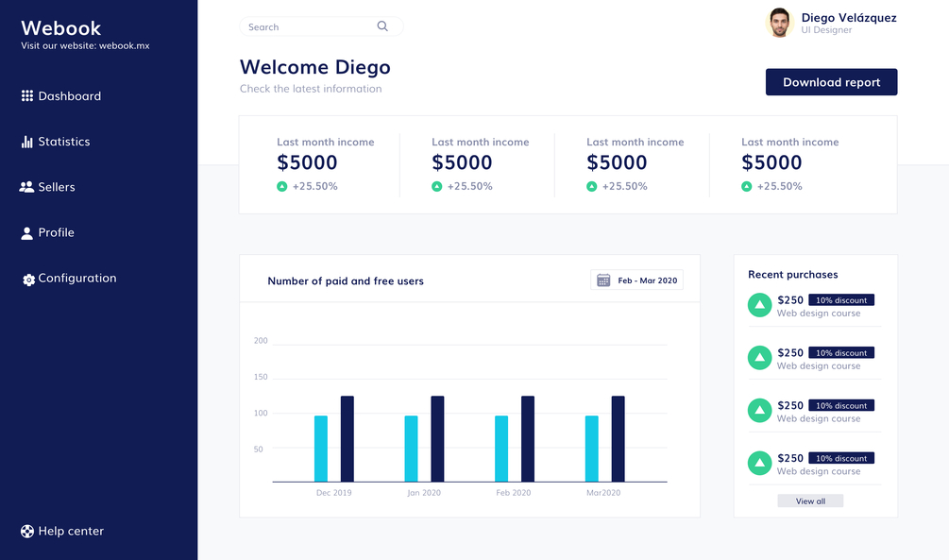
Task: Open the Feb - Mar 2020 date range picker
Action: click(636, 280)
